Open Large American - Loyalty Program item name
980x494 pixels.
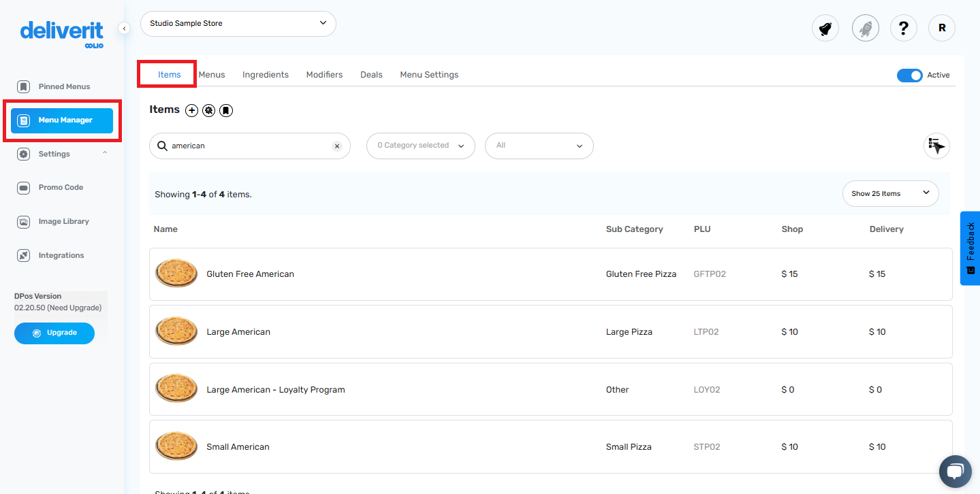[276, 390]
